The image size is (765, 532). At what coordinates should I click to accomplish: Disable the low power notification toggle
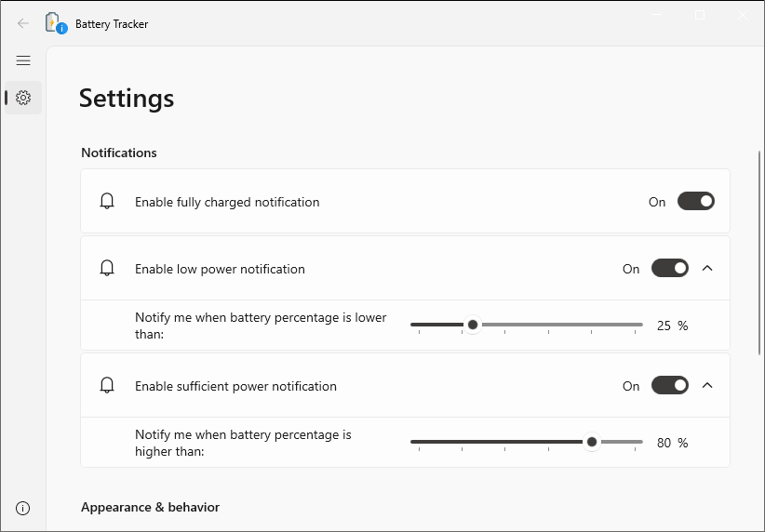[x=670, y=268]
